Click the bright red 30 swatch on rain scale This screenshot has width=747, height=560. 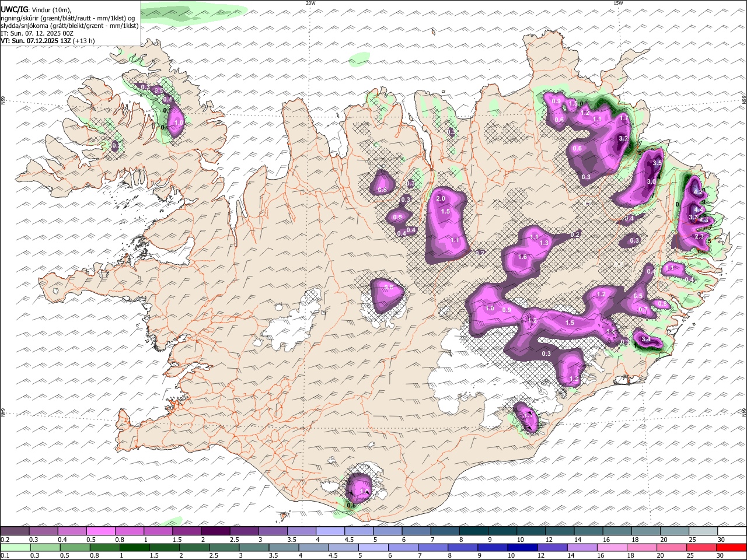732,548
